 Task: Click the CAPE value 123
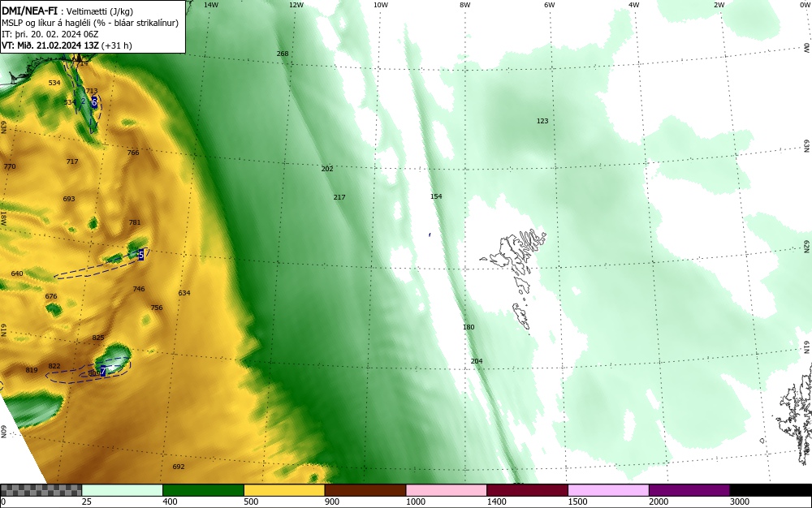(542, 121)
